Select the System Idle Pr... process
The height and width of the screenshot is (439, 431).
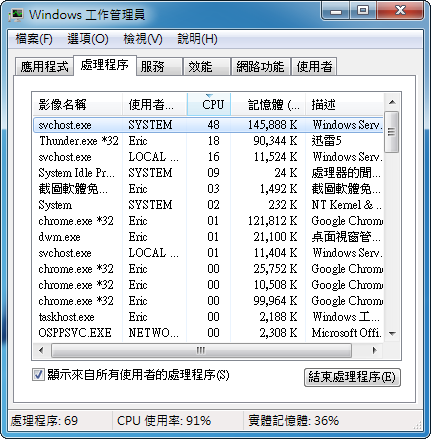coord(208,173)
